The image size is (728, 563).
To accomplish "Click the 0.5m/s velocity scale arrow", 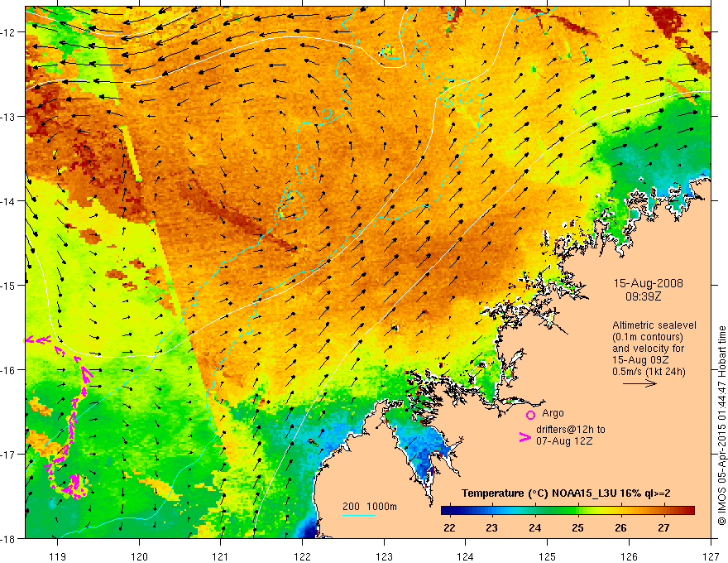I will click(639, 383).
